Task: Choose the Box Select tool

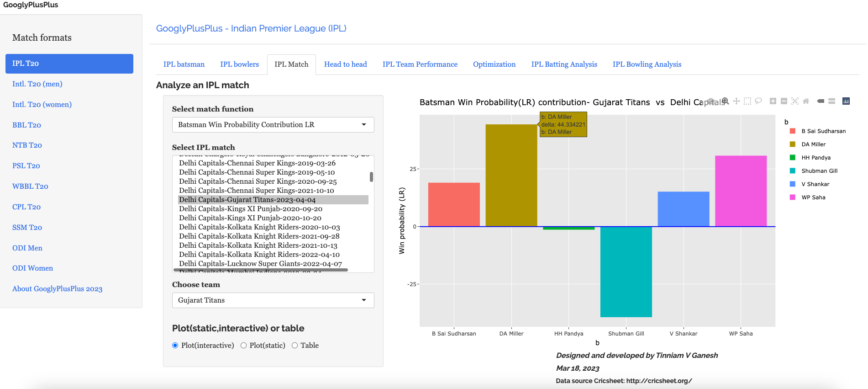Action: [x=747, y=101]
